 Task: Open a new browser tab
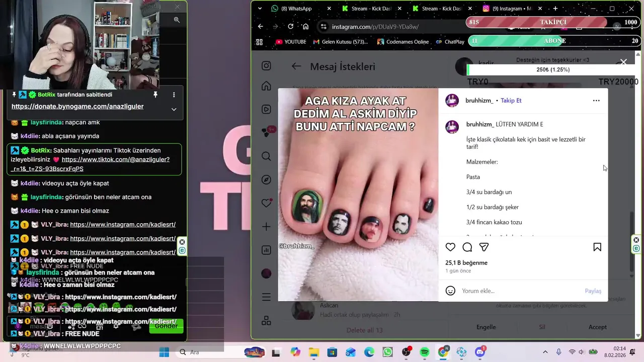[x=555, y=9]
